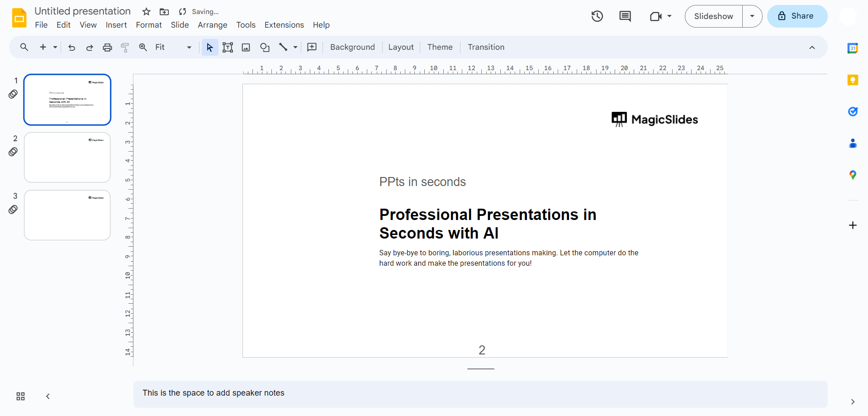Expand the Slideshow options arrow
The image size is (868, 416).
pyautogui.click(x=752, y=16)
